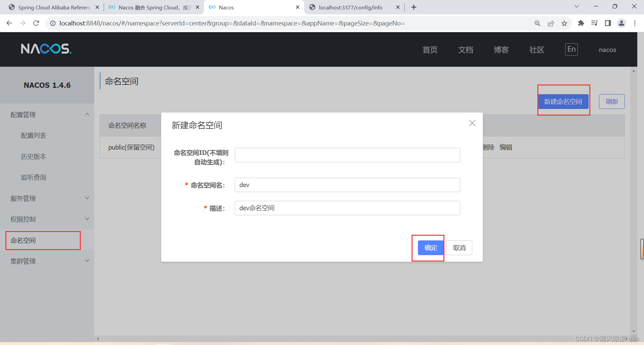Viewport: 644px width, 345px height.
Task: Close the Nacos 融合 Spring Cloud tab
Action: tap(197, 7)
